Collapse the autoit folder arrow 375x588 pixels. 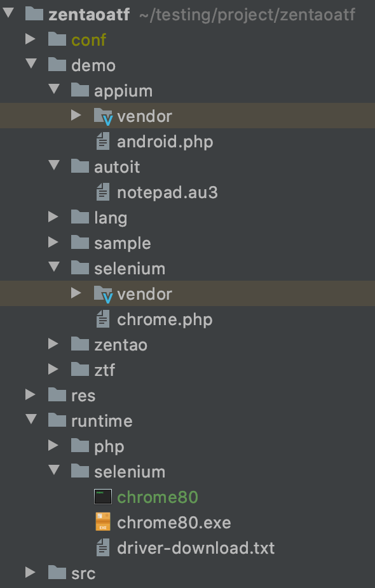click(x=55, y=165)
